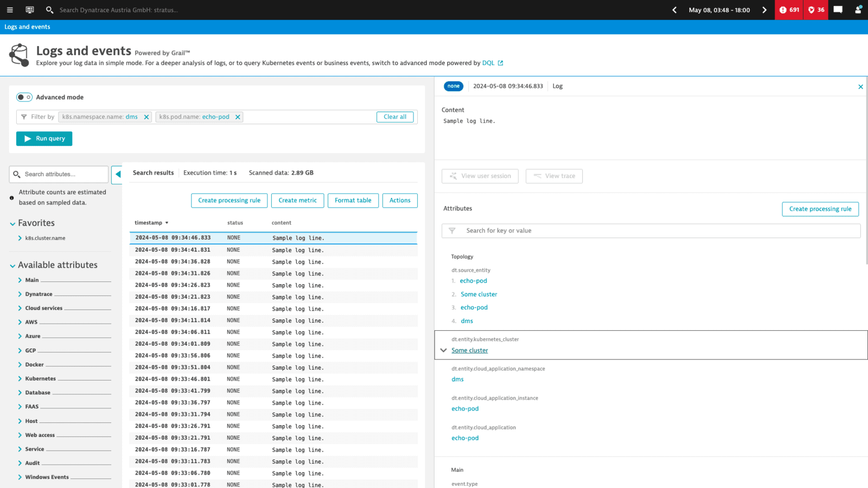
Task: Select log row 2024-05-08 09:33:41.799
Action: coord(273,391)
